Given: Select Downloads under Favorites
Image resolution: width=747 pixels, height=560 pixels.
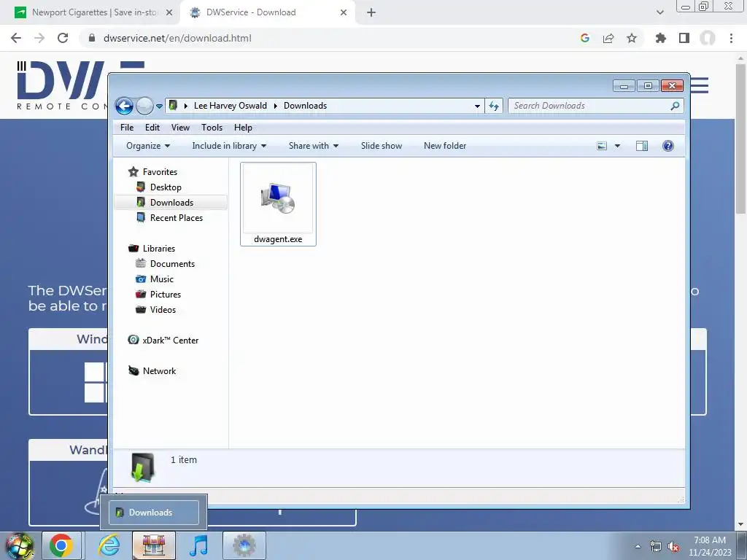Looking at the screenshot, I should 171,203.
